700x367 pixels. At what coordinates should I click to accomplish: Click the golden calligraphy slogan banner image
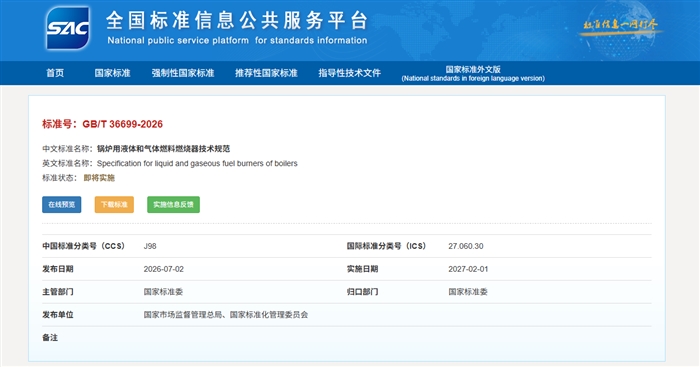tap(620, 25)
